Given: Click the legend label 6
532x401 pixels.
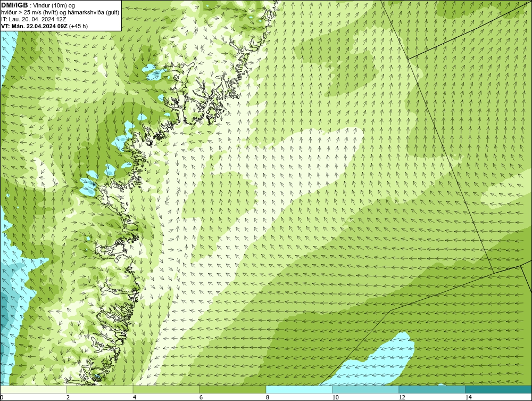Looking at the screenshot, I should tap(201, 397).
